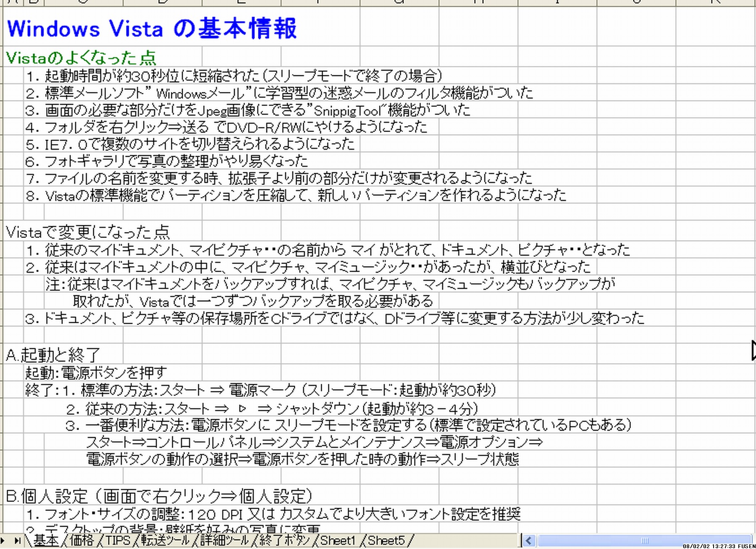Select the line '取れたが、Vistaでは一つずつバックアップ'
This screenshot has width=756, height=549.
click(253, 301)
